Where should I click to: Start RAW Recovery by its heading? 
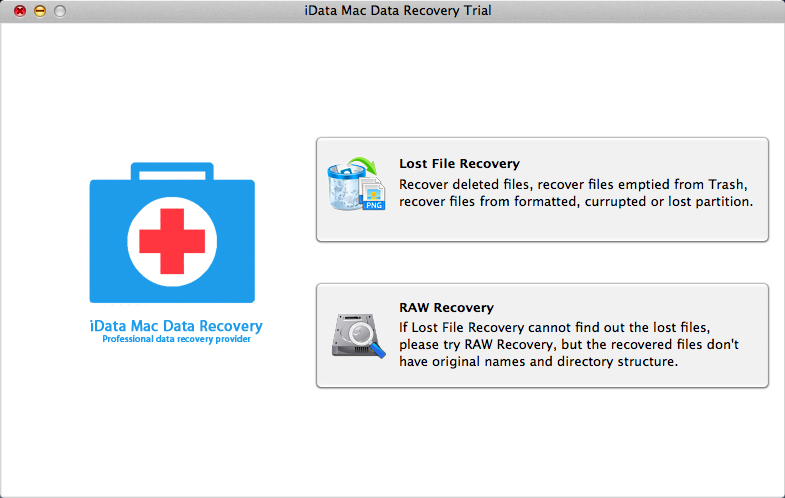[446, 308]
